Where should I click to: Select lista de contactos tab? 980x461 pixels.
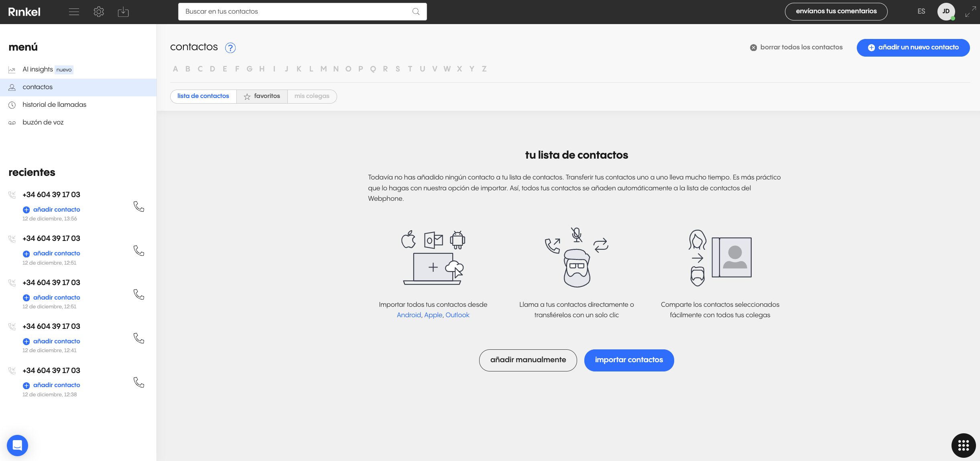(203, 96)
